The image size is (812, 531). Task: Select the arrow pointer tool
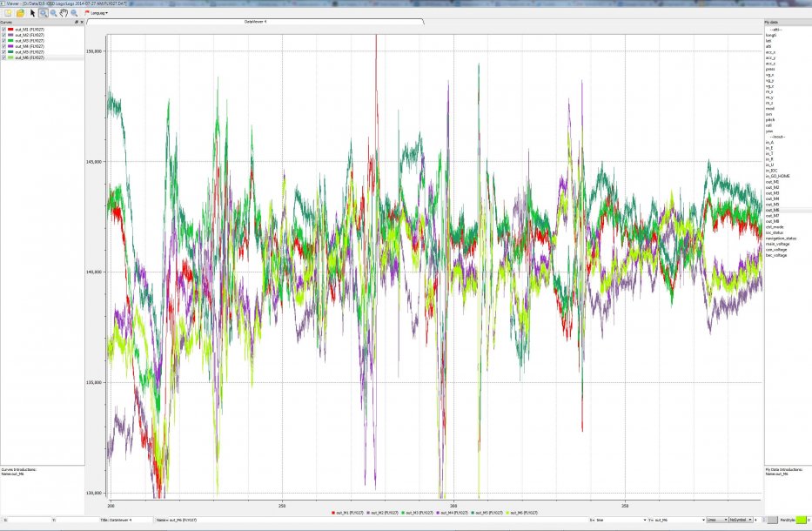[x=32, y=13]
